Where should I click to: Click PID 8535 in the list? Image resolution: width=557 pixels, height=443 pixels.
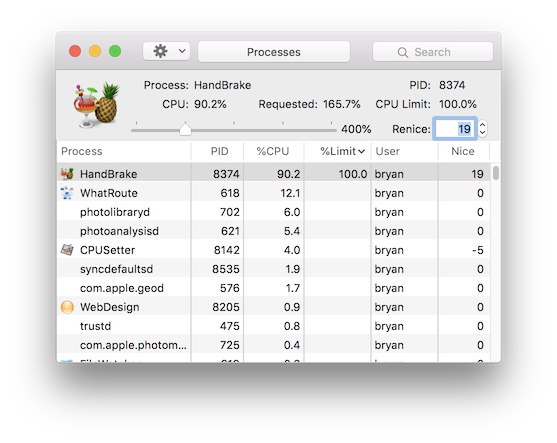(x=226, y=269)
